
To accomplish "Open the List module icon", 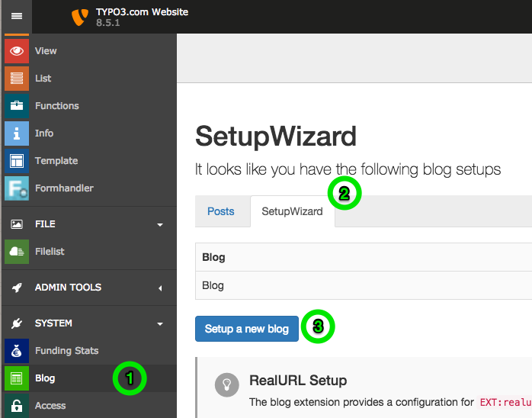I will pyautogui.click(x=17, y=79).
